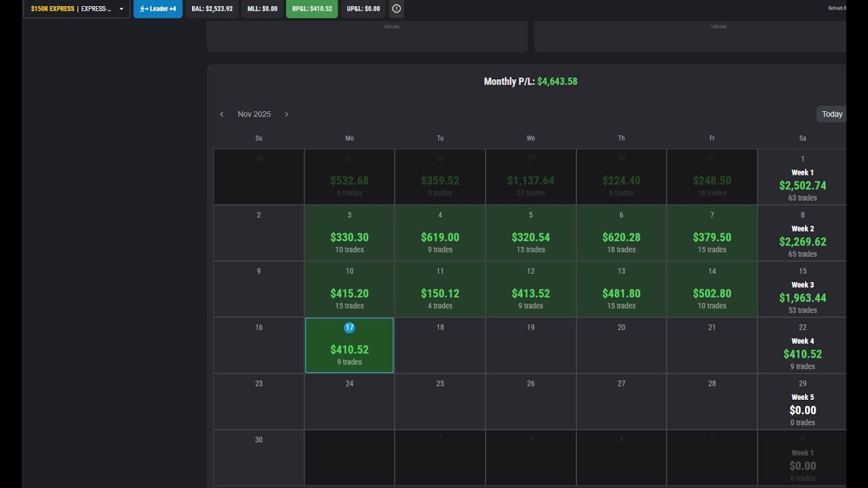Viewport: 868px width, 488px height.
Task: Select Nov 7 cell with $379.50
Action: pos(712,233)
